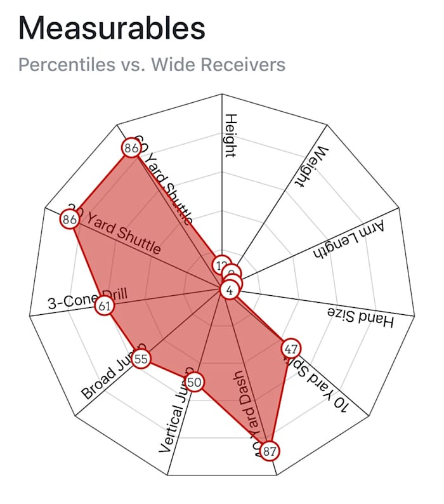Click the Height axis label
The image size is (444, 504).
pos(231,135)
